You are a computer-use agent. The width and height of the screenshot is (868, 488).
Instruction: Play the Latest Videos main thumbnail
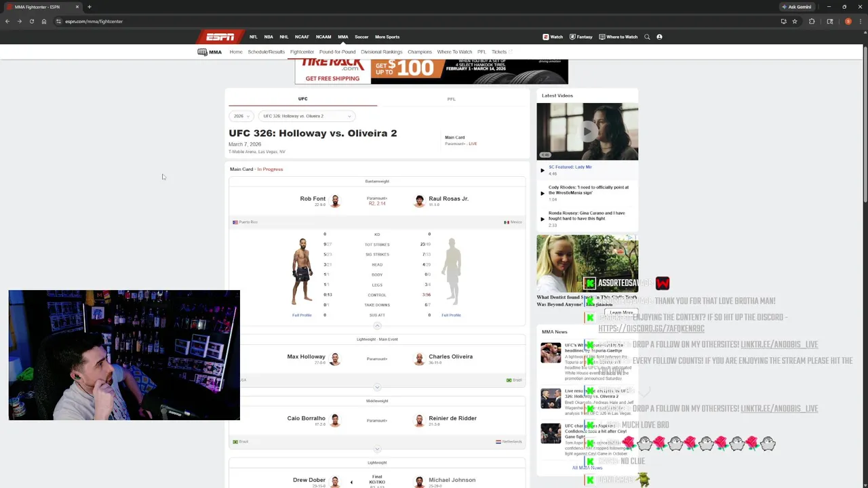click(587, 131)
